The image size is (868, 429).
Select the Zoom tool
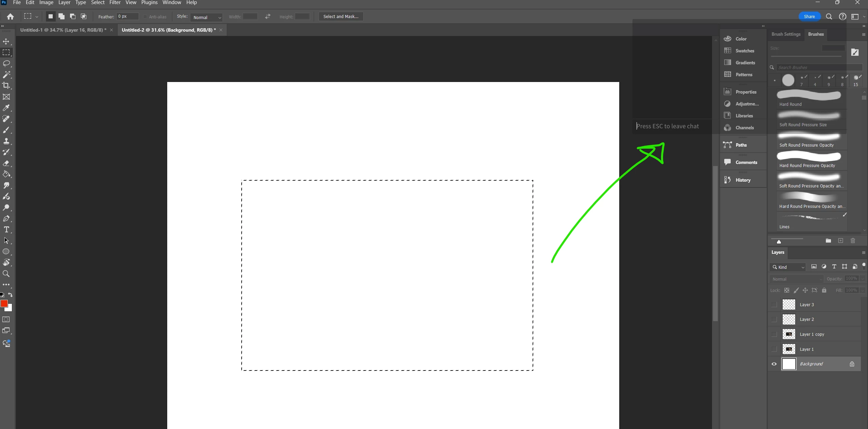point(6,274)
